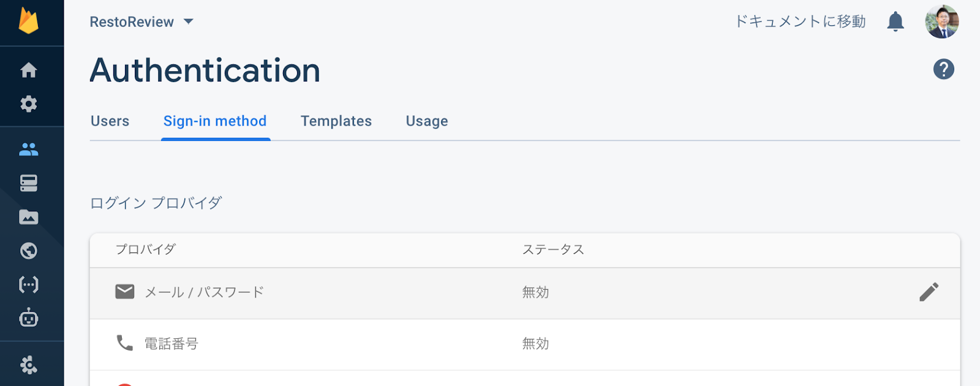This screenshot has width=980, height=386.
Task: Click the ドキュメントに移動 link
Action: (800, 22)
